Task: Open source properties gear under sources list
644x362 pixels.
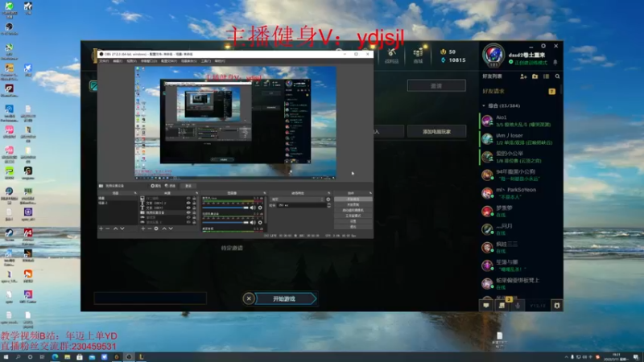Action: tap(156, 228)
